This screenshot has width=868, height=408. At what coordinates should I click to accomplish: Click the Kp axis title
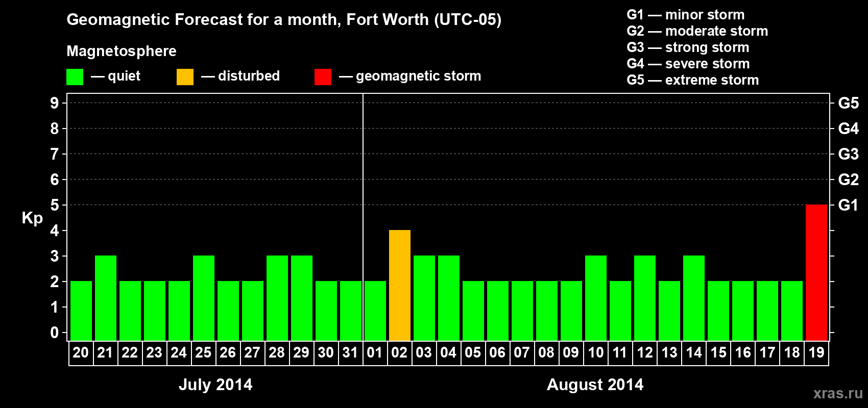(x=32, y=218)
